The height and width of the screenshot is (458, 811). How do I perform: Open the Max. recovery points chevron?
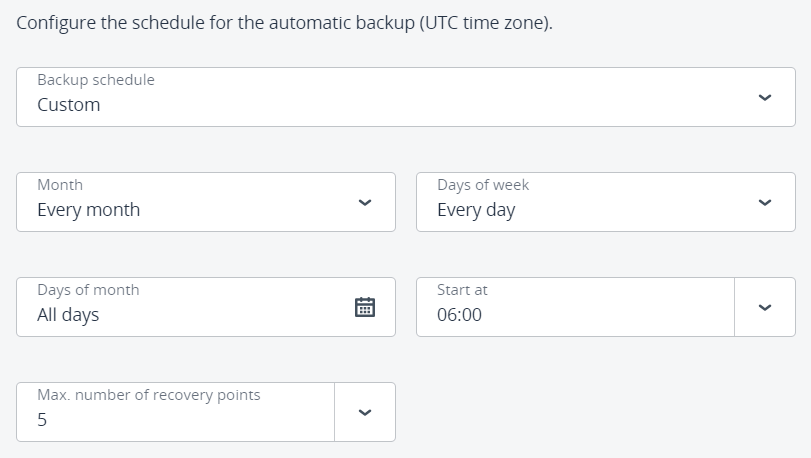pyautogui.click(x=365, y=412)
